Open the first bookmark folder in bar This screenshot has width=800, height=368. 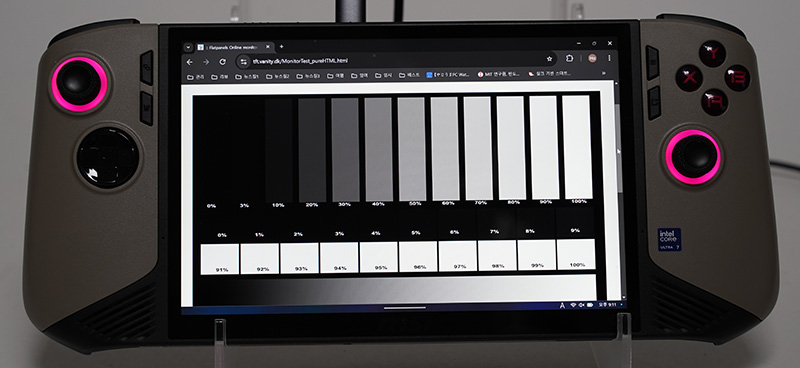tap(196, 77)
